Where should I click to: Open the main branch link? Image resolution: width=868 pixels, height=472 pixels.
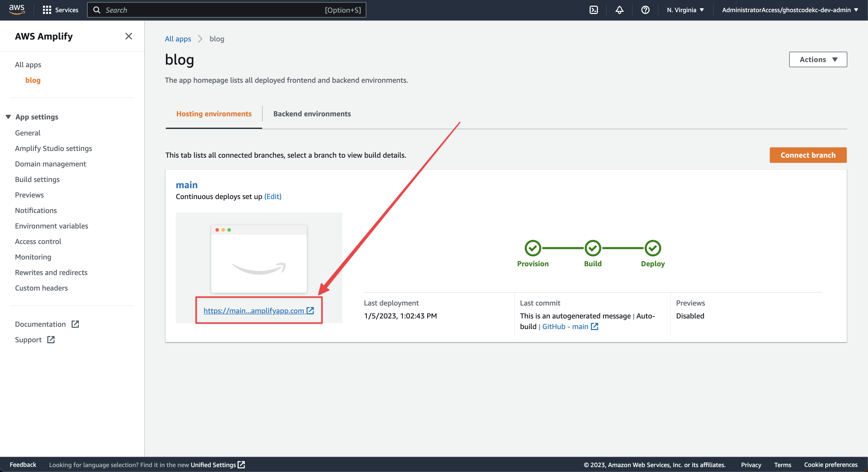click(187, 185)
